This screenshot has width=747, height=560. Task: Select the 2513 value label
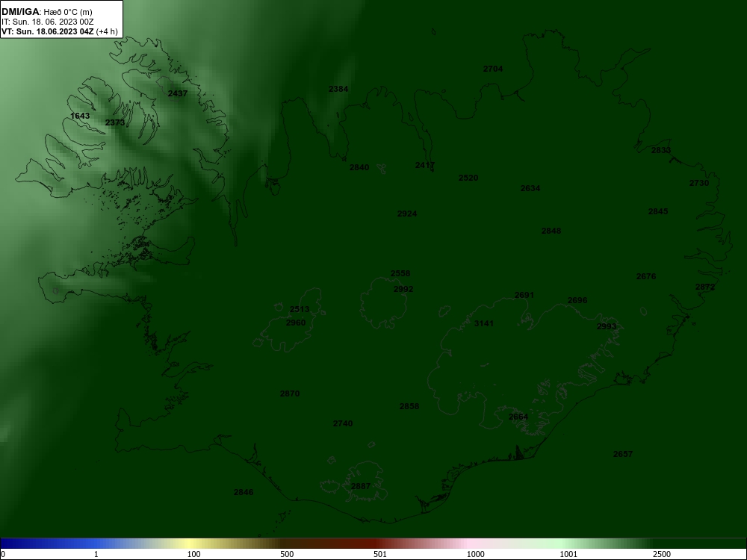click(x=300, y=309)
